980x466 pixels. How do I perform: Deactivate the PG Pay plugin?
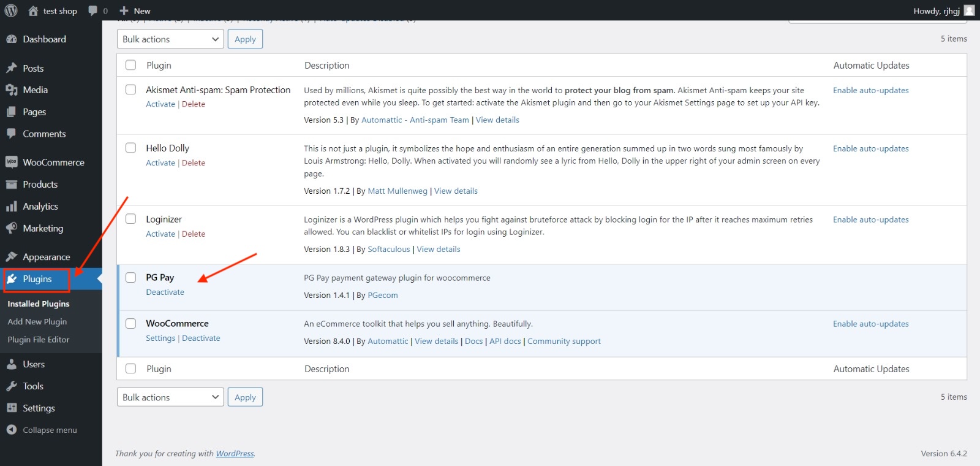(165, 292)
